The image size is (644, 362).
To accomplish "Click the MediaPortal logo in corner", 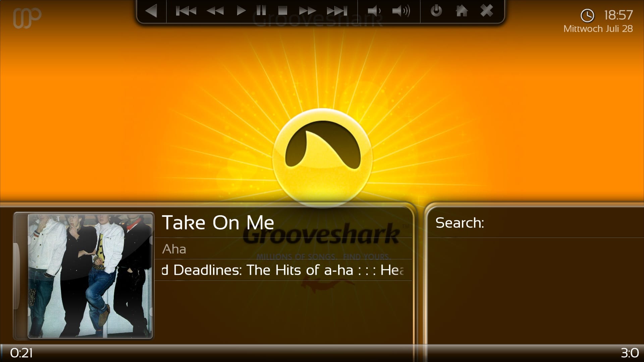I will pyautogui.click(x=27, y=18).
